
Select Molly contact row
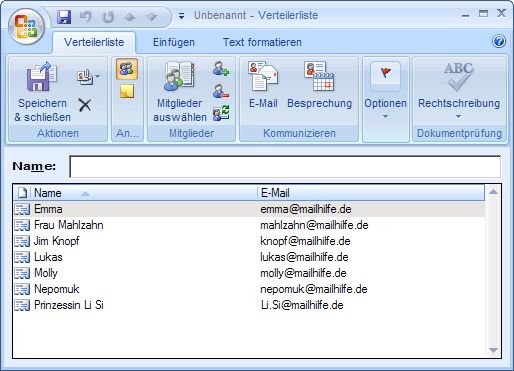coord(249,273)
